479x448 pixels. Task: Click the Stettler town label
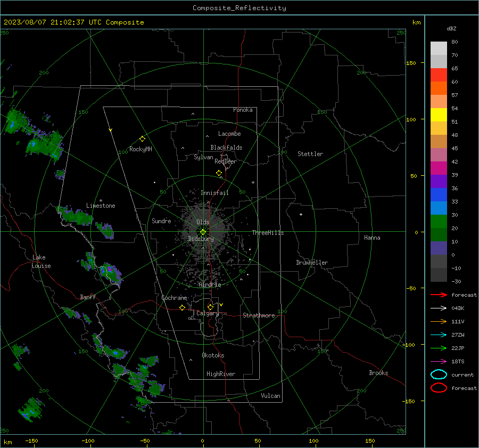coord(310,154)
